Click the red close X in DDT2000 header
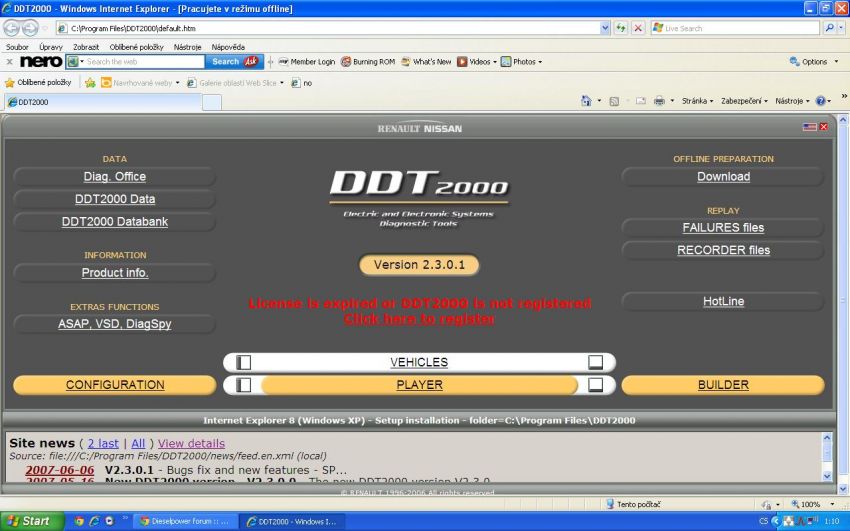 (824, 127)
